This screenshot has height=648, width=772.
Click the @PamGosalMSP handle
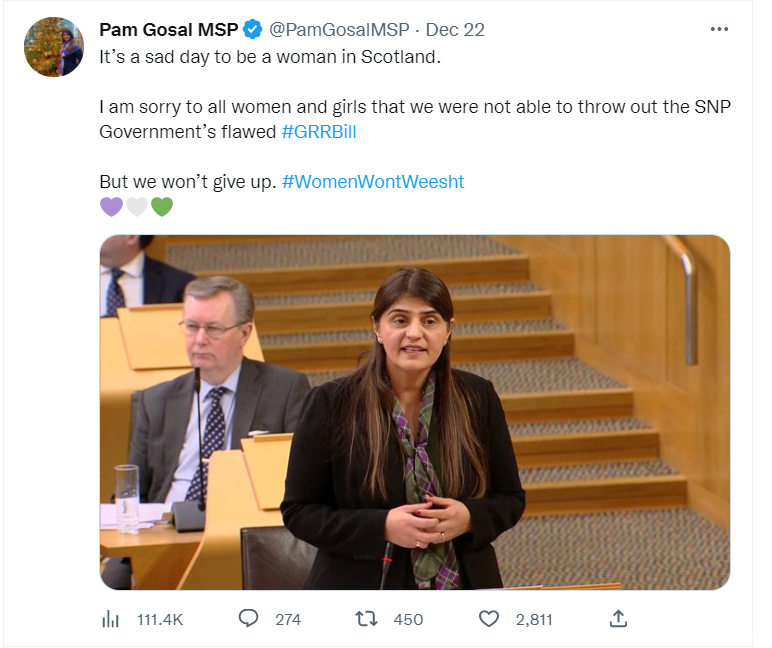pyautogui.click(x=339, y=30)
